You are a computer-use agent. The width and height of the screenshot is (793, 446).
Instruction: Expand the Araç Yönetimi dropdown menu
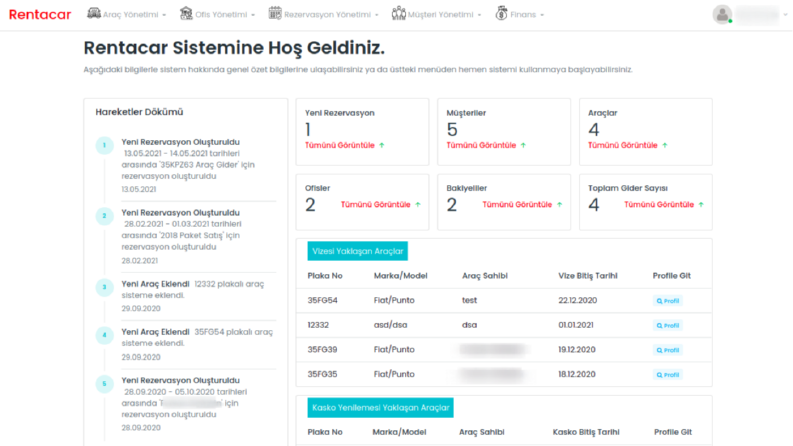(x=134, y=15)
